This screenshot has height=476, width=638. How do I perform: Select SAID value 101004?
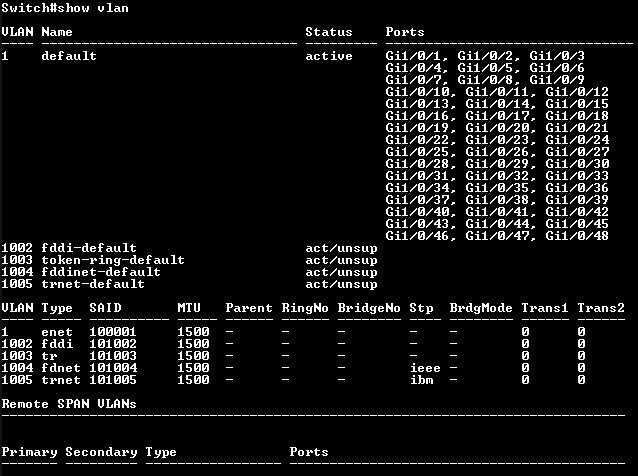click(x=113, y=368)
